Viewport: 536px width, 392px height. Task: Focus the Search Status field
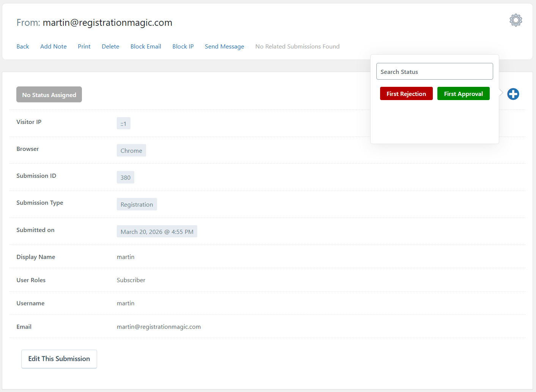tap(434, 72)
